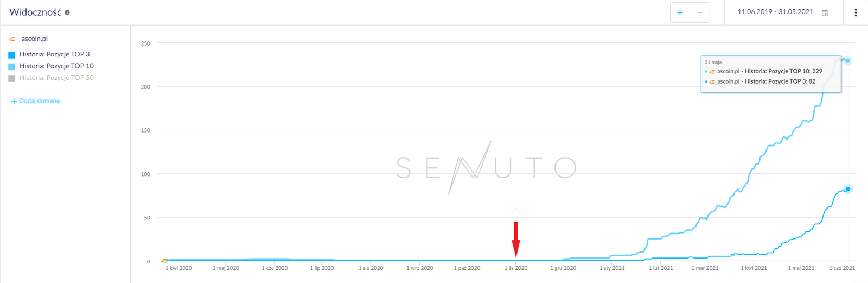The image size is (868, 283).
Task: Click the Dodaj domenę link
Action: [x=39, y=101]
